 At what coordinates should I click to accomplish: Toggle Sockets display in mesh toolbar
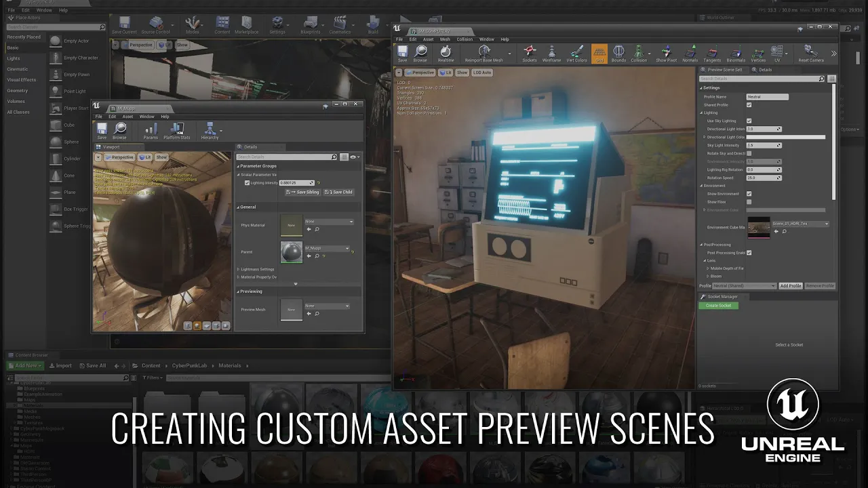530,53
